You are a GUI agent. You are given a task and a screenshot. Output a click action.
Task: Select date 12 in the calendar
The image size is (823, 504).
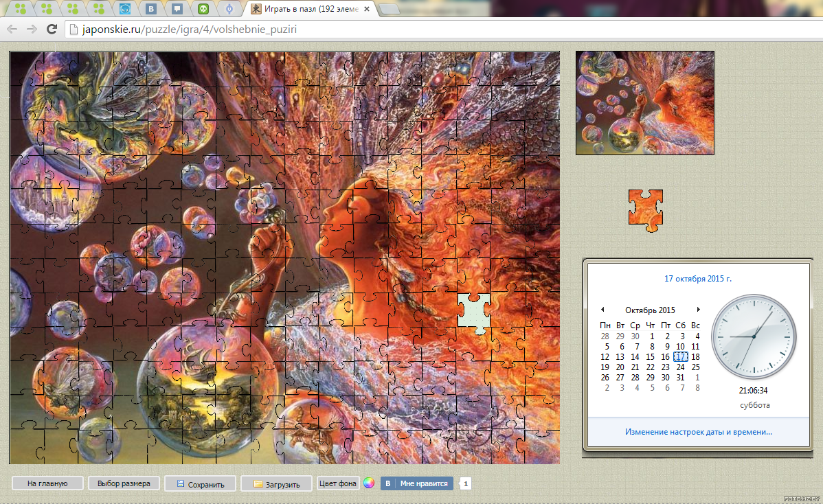pos(605,356)
